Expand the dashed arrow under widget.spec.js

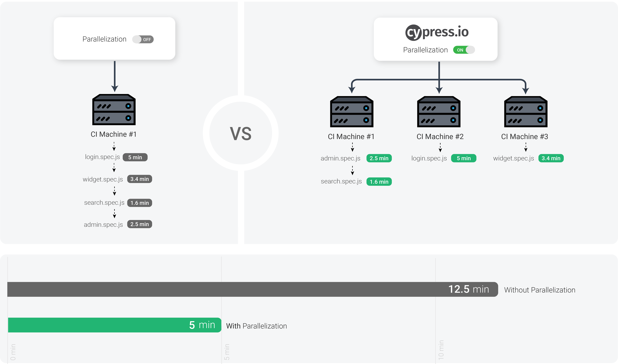[x=114, y=191]
